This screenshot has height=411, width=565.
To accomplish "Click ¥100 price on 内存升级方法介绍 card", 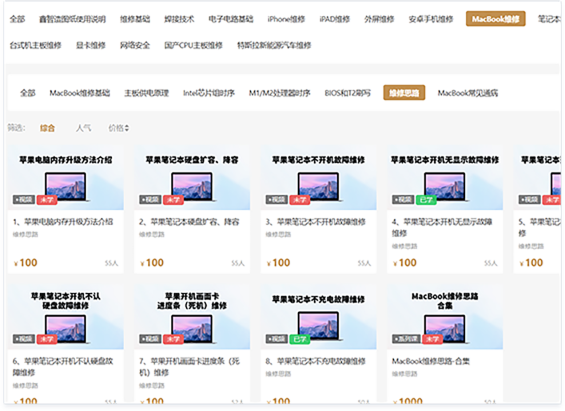I will click(x=26, y=263).
